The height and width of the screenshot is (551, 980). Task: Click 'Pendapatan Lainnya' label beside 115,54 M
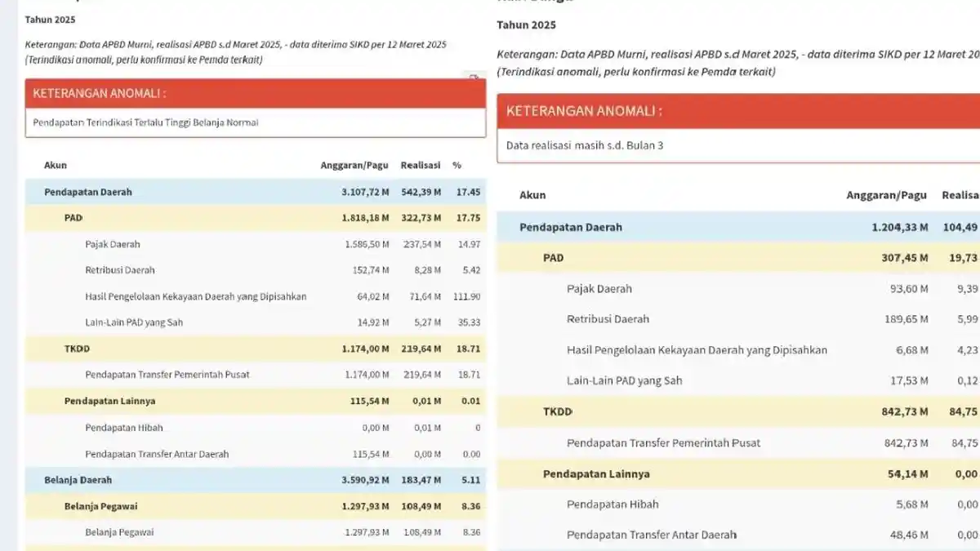pyautogui.click(x=109, y=401)
